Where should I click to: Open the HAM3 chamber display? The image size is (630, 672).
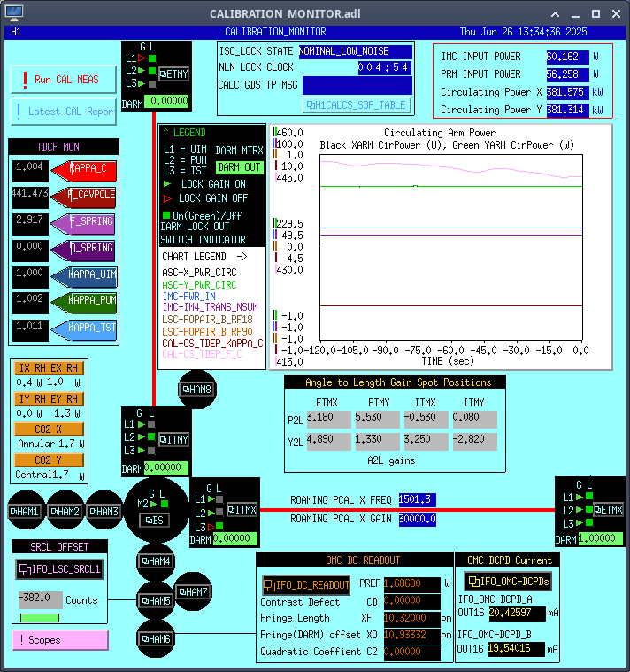click(104, 511)
